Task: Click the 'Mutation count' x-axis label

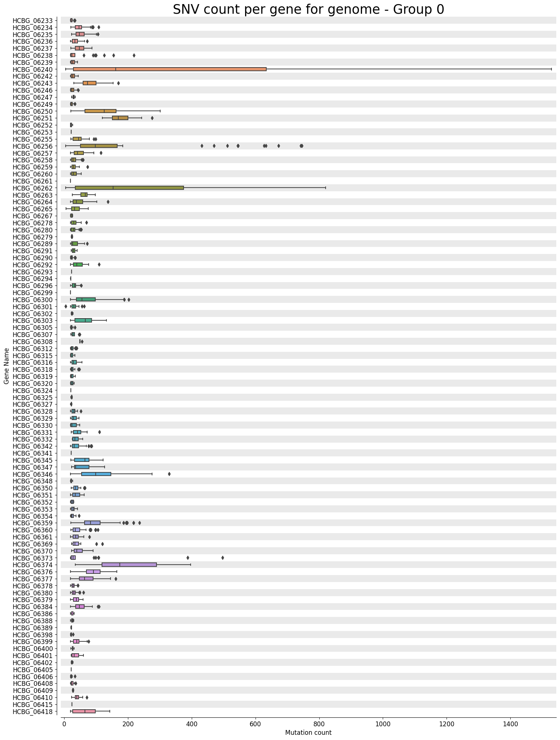Action: (308, 733)
